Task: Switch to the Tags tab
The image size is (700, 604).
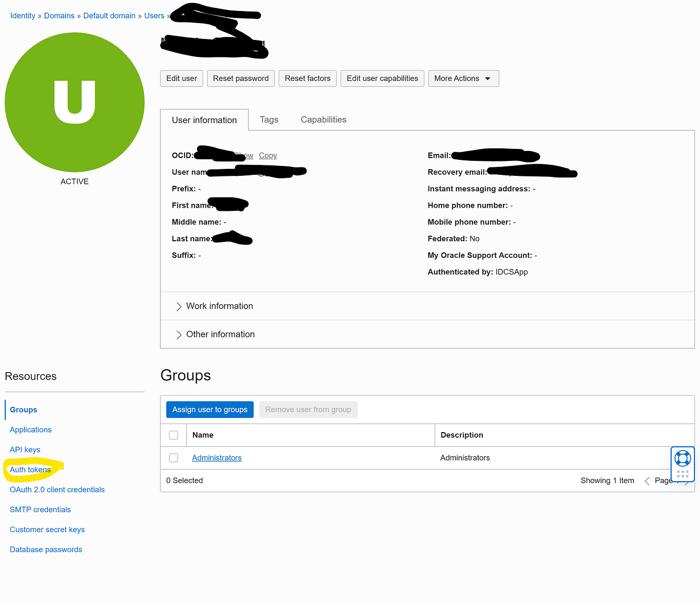Action: [x=269, y=120]
